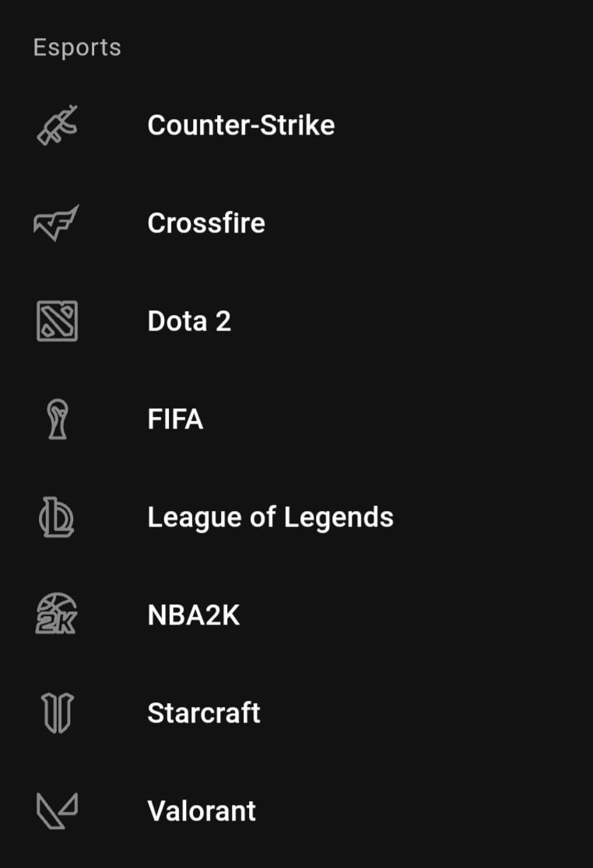Click the Counter-Strike rifle icon
Image resolution: width=593 pixels, height=868 pixels.
(x=57, y=125)
